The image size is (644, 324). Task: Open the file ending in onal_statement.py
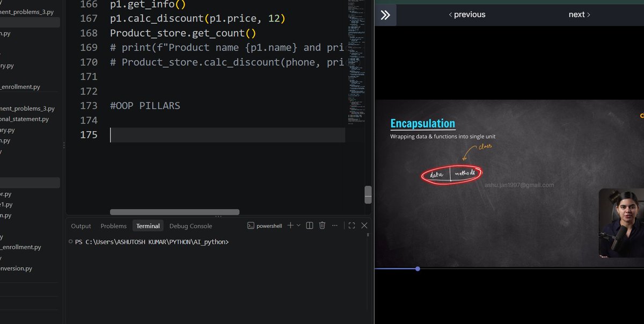(25, 119)
